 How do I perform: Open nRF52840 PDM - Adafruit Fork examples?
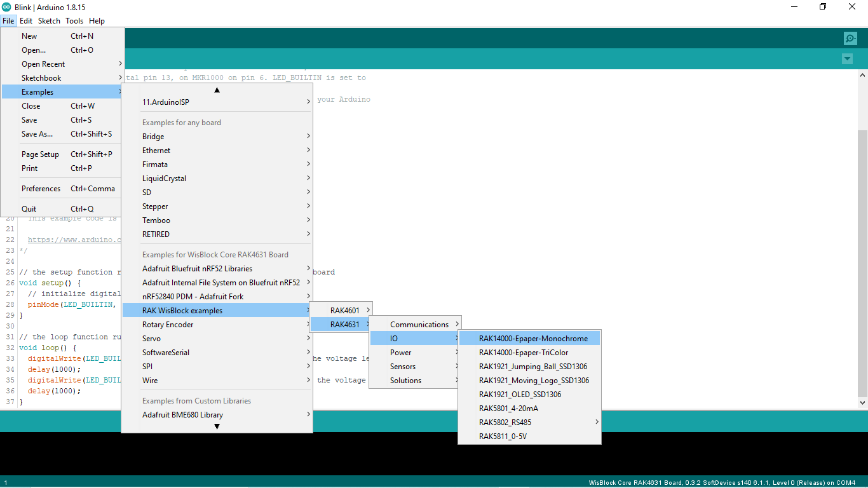pyautogui.click(x=217, y=297)
